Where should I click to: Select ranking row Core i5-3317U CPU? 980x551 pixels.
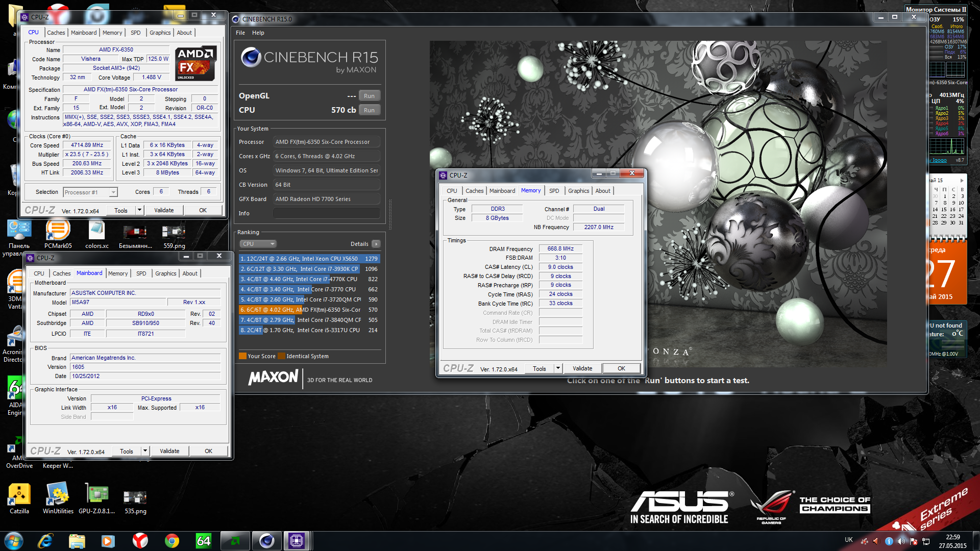click(x=309, y=330)
